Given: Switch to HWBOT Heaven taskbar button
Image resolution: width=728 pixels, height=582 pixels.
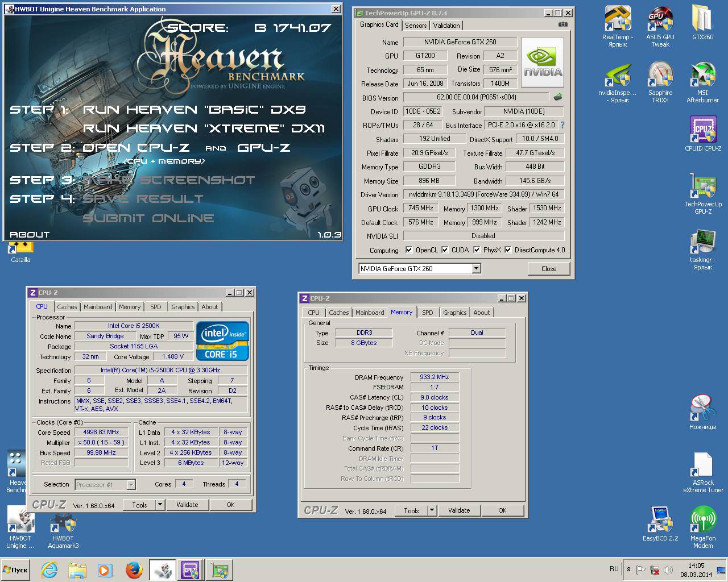Looking at the screenshot, I should pyautogui.click(x=162, y=570).
